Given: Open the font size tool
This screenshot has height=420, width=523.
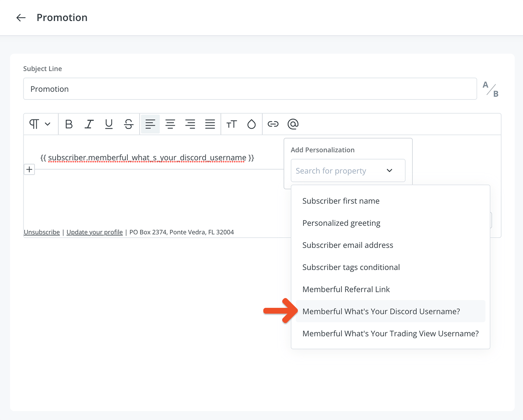Looking at the screenshot, I should point(231,124).
